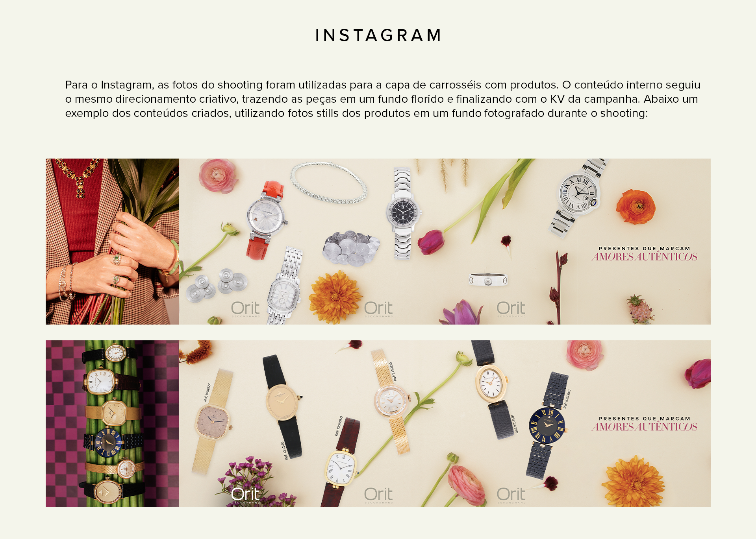Click the silver disc cluster bracelet
756x539 pixels.
point(350,248)
